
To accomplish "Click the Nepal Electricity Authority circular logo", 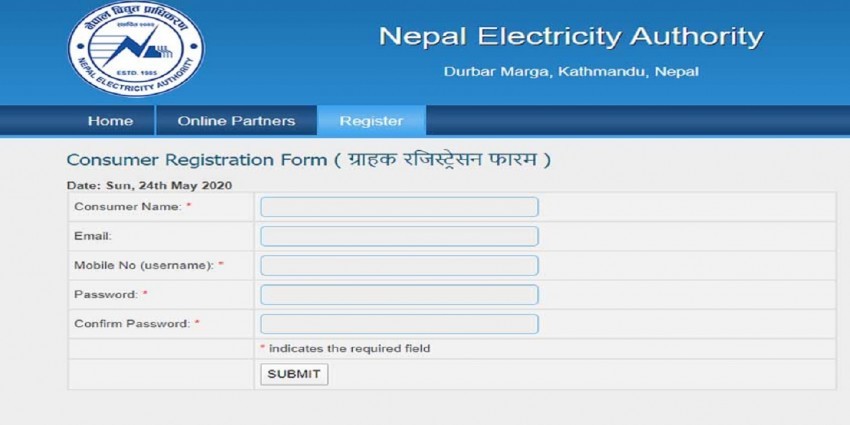I will 136,49.
